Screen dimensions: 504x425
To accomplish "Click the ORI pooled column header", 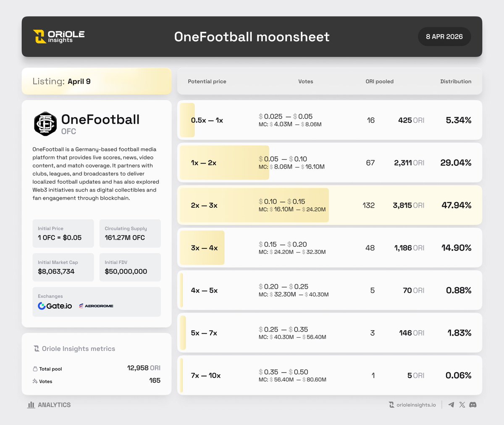I will click(380, 81).
